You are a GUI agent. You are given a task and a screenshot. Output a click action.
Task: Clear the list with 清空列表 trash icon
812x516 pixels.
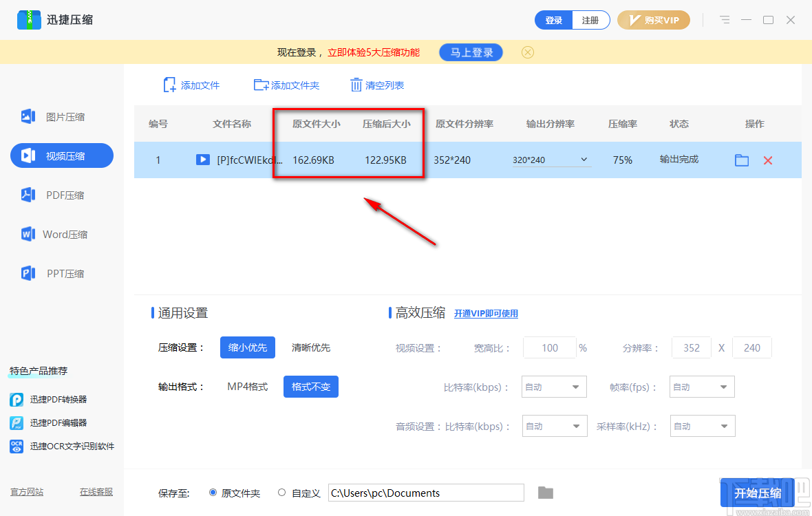(356, 84)
